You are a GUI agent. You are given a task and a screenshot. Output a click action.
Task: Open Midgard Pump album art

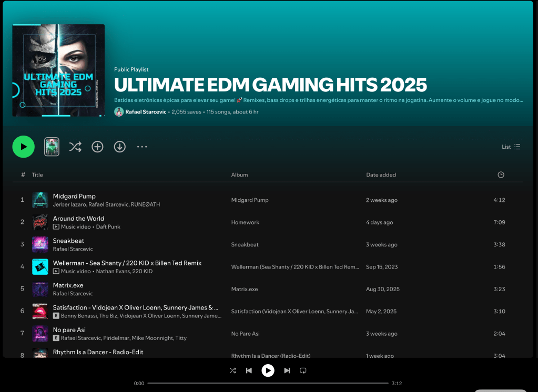pos(40,200)
